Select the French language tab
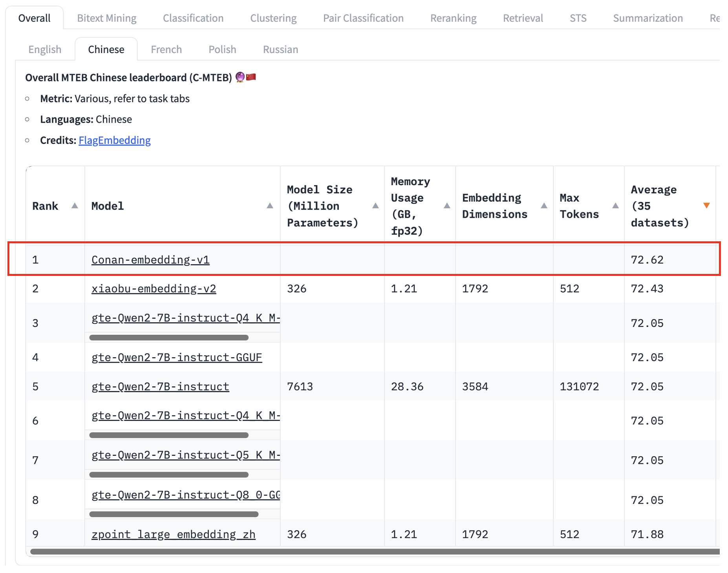Viewport: 728px width, 573px height. [x=166, y=49]
